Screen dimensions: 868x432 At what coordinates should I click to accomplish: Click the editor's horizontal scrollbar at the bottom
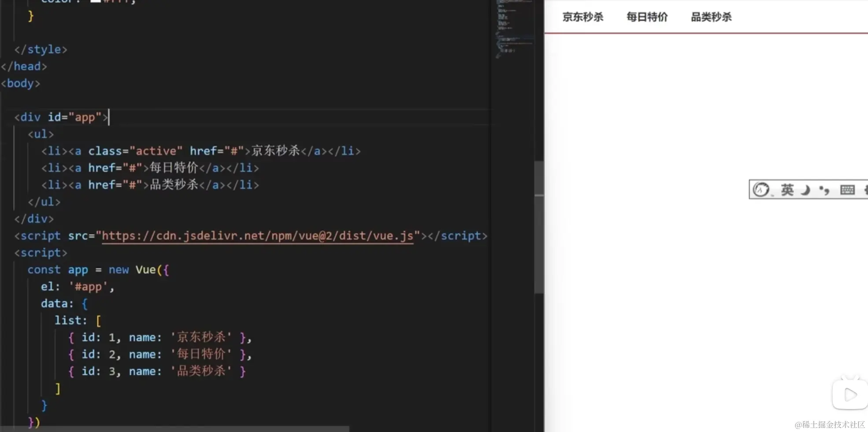point(175,428)
